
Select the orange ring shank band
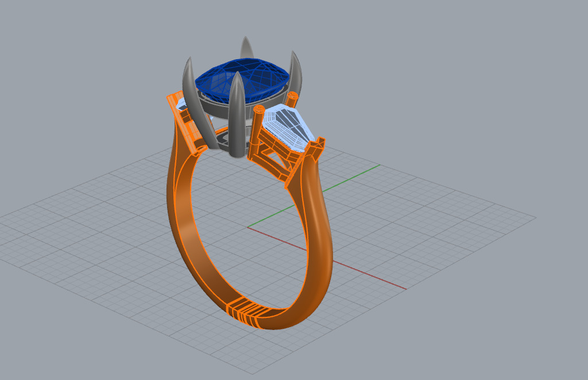(x=319, y=240)
